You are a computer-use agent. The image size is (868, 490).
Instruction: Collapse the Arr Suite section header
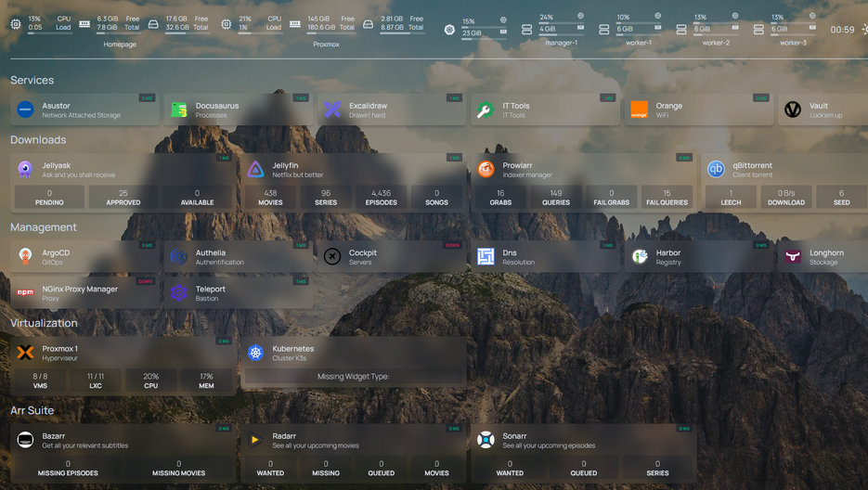(x=32, y=410)
